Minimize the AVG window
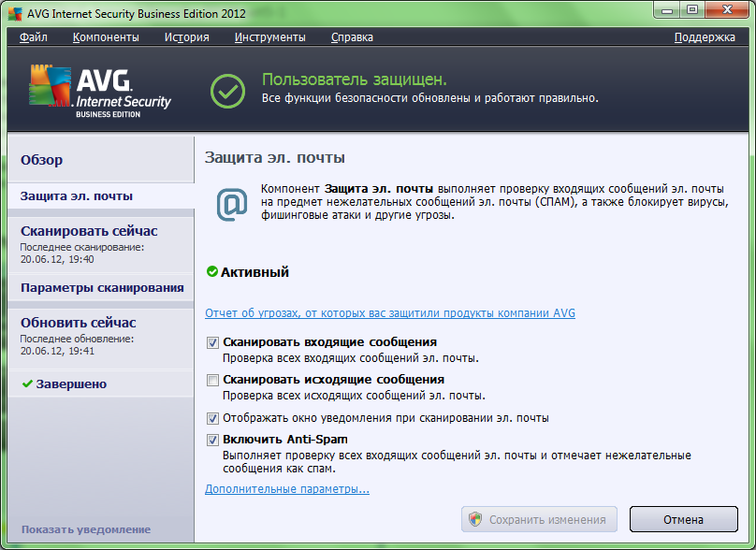 [x=667, y=9]
